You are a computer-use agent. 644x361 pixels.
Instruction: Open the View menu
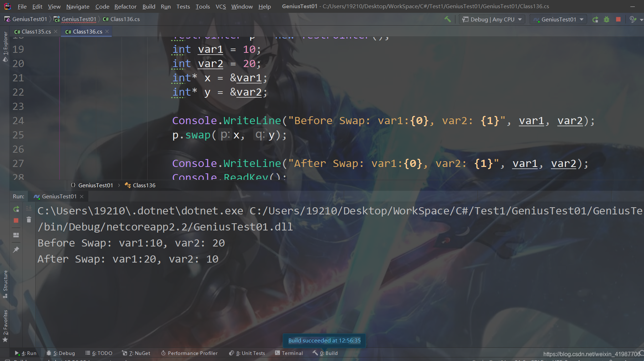click(x=54, y=6)
